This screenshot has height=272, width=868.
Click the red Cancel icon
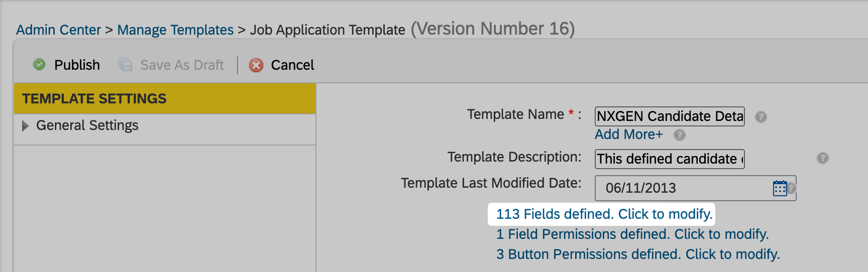point(256,65)
